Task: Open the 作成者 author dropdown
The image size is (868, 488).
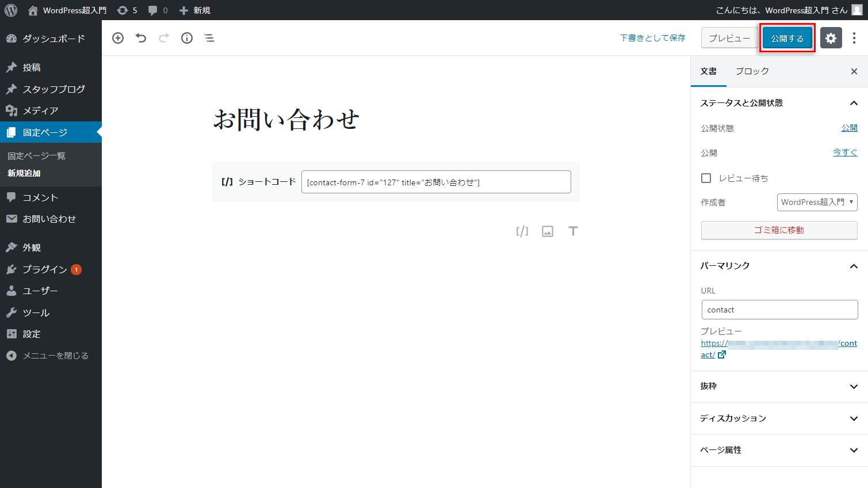Action: (817, 203)
